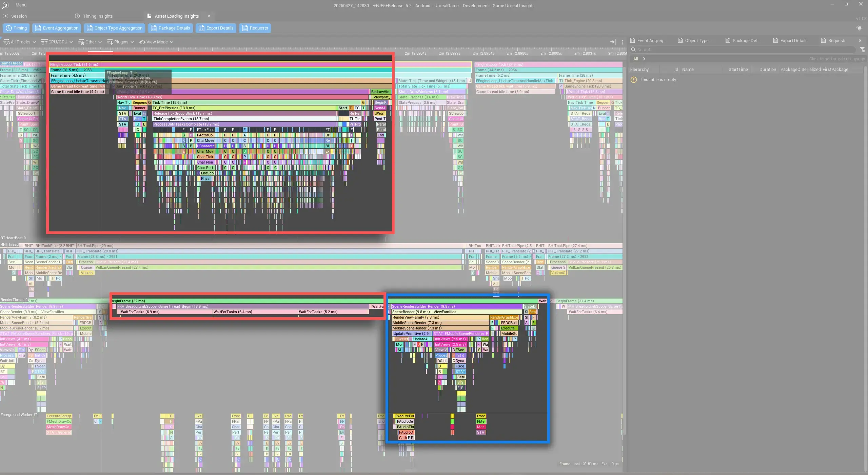Select the RHITaskPipe (29 ms) event
Screen dimensions: 868x475
click(x=270, y=246)
